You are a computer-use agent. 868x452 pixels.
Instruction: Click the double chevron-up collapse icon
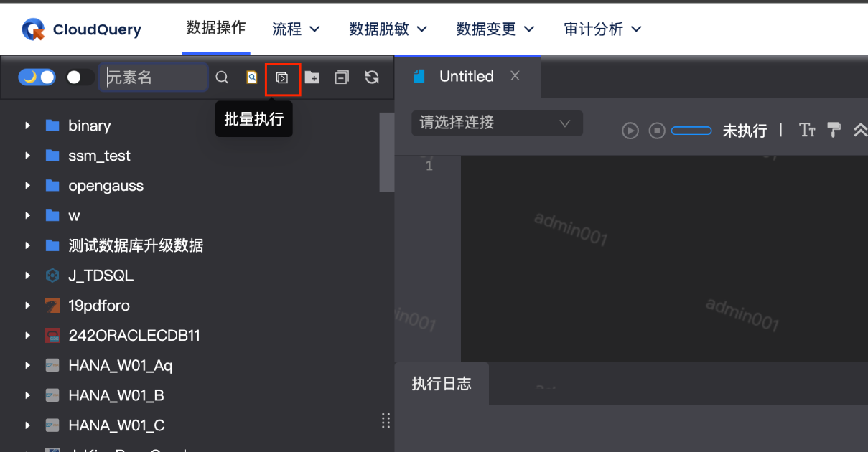[860, 130]
